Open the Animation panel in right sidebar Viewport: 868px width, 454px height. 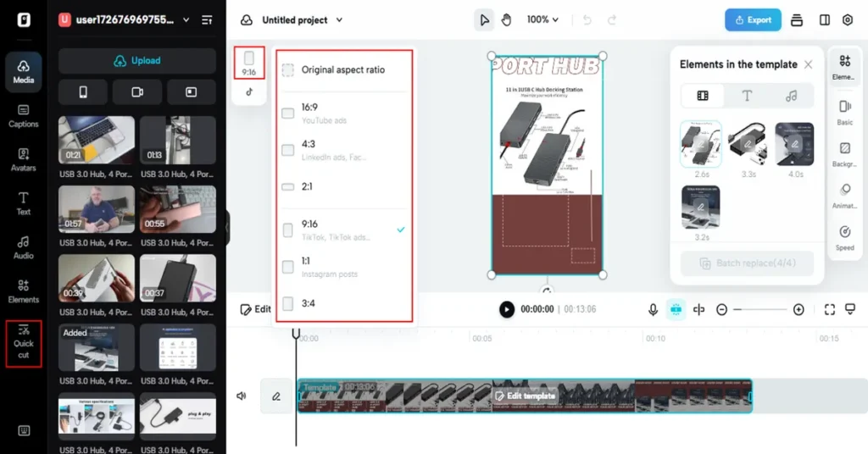[x=845, y=197]
